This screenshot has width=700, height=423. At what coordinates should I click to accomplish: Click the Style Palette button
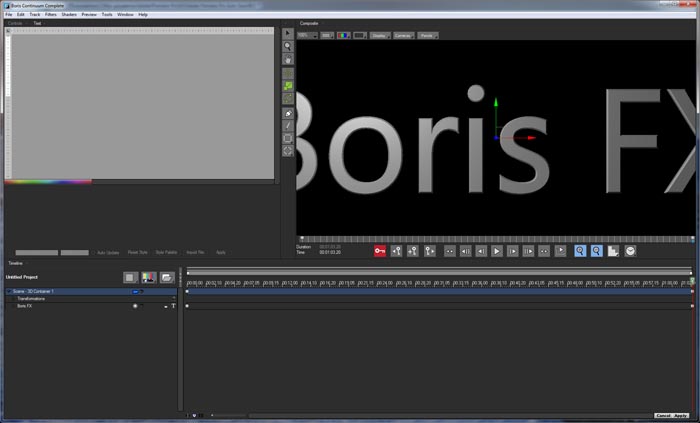[167, 253]
